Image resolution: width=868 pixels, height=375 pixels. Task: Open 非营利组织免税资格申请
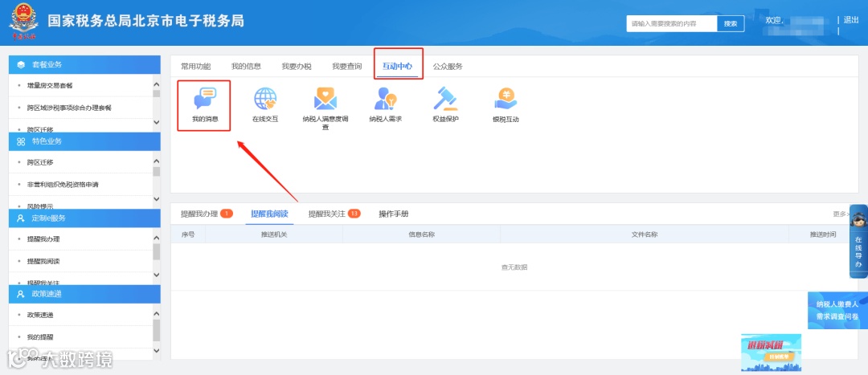coord(63,184)
